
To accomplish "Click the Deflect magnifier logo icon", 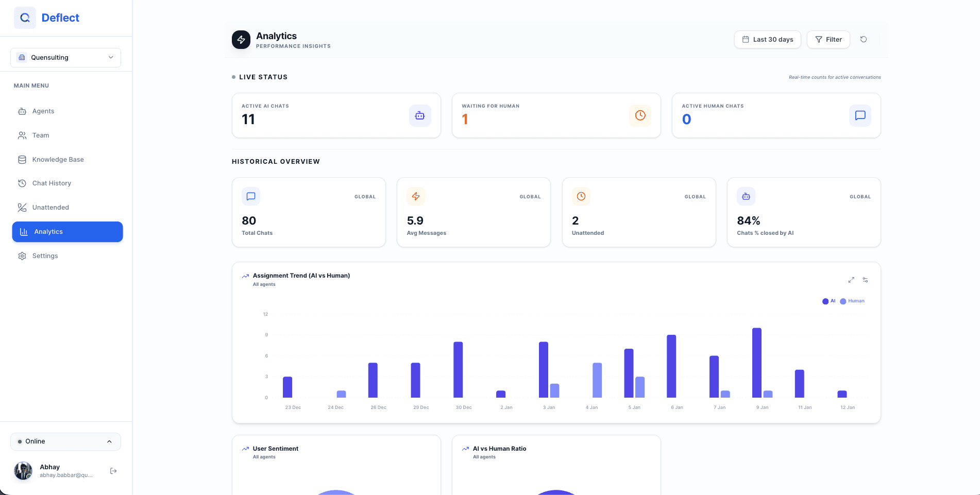I will point(25,18).
